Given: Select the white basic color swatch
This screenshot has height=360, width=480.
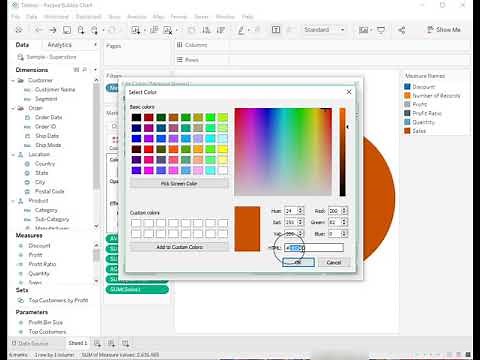Looking at the screenshot, I should 223,170.
